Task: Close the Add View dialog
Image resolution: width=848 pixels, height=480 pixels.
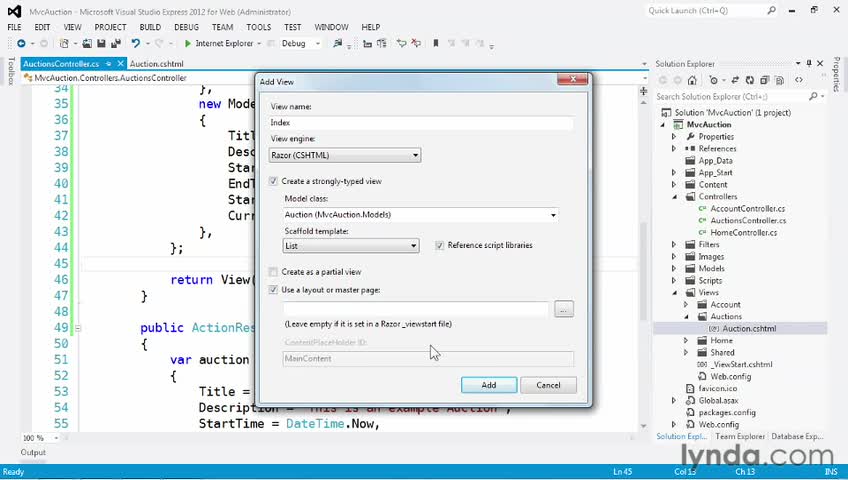Action: [x=572, y=79]
